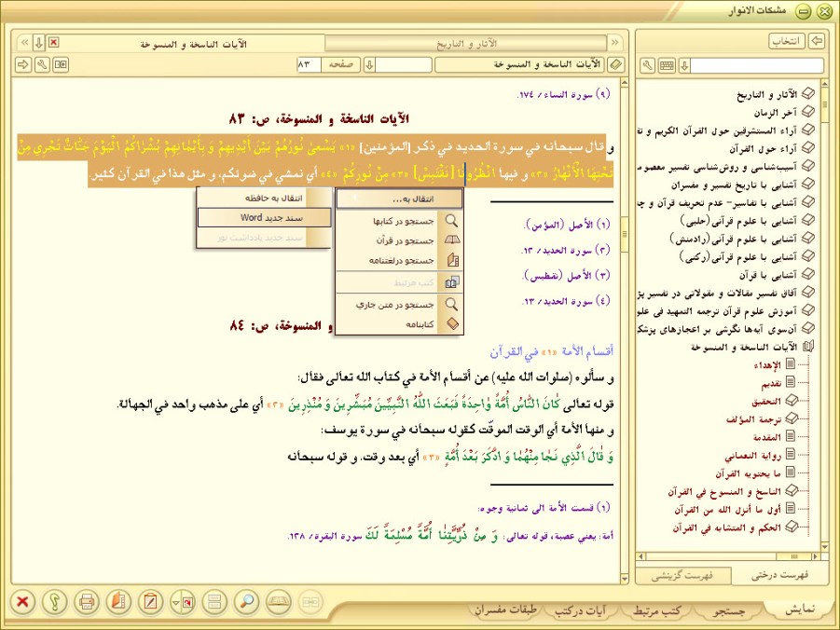Click the stacked panels layout icon

pyautogui.click(x=214, y=602)
